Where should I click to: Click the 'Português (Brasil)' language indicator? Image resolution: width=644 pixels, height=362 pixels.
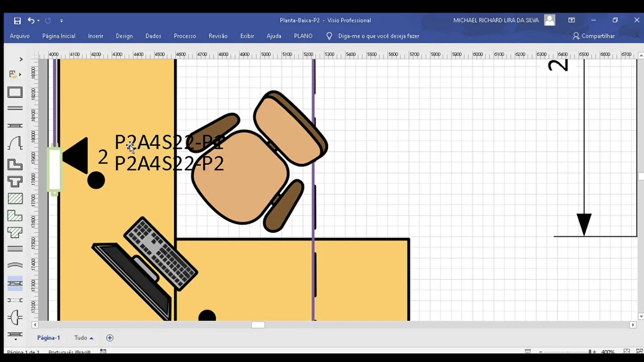69,352
